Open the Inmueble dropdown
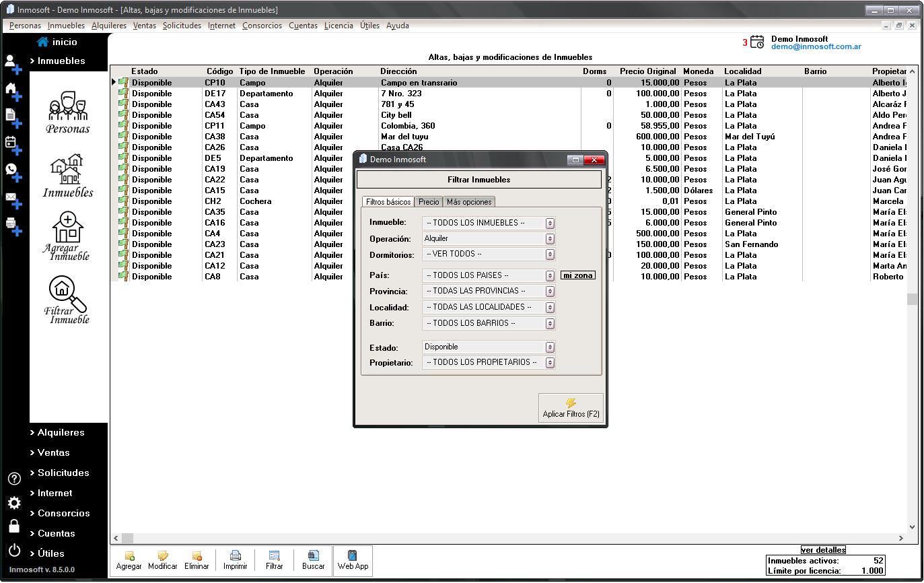Viewport: 924px width, 583px height. (x=489, y=223)
